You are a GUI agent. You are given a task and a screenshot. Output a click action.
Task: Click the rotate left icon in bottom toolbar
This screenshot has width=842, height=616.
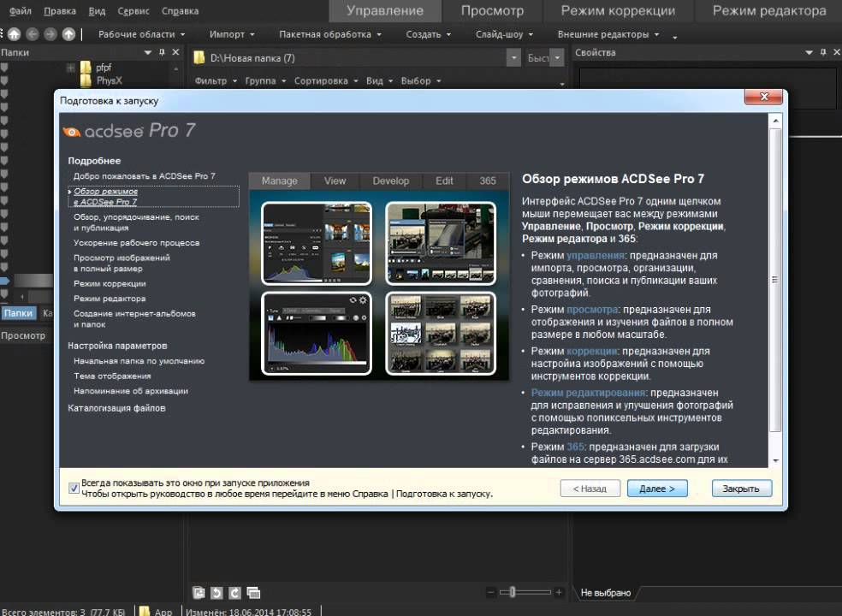[x=216, y=592]
